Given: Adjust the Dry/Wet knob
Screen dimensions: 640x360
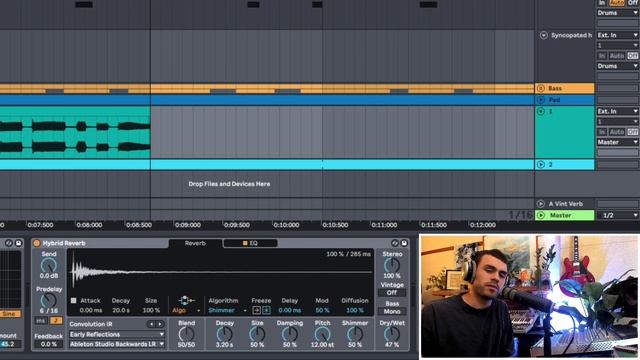Looking at the screenshot, I should pos(392,334).
